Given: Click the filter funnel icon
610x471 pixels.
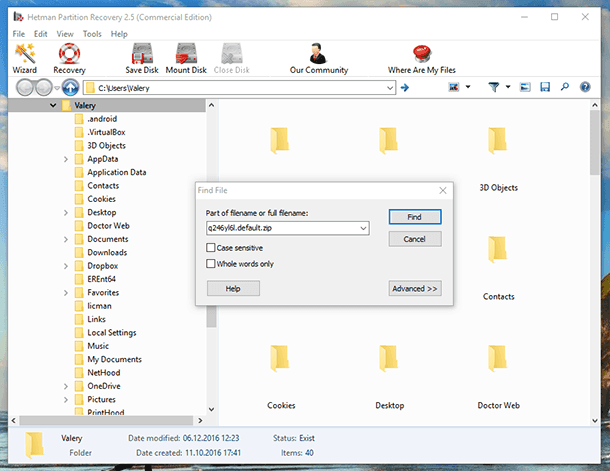Looking at the screenshot, I should click(494, 87).
